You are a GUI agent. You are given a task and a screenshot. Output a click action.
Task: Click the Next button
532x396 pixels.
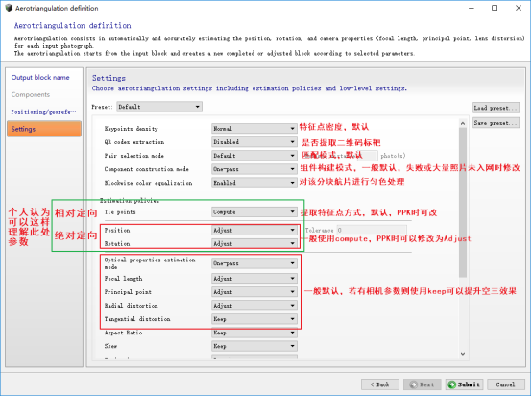tap(423, 384)
